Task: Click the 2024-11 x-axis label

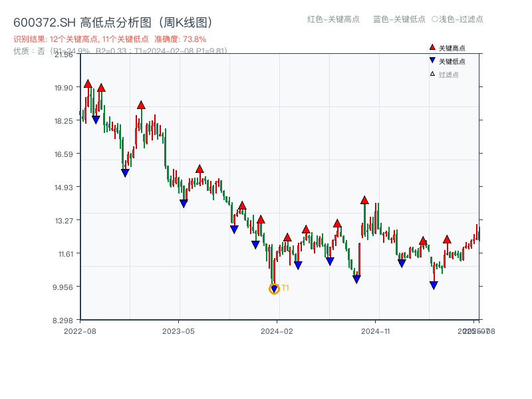Action: (x=376, y=331)
